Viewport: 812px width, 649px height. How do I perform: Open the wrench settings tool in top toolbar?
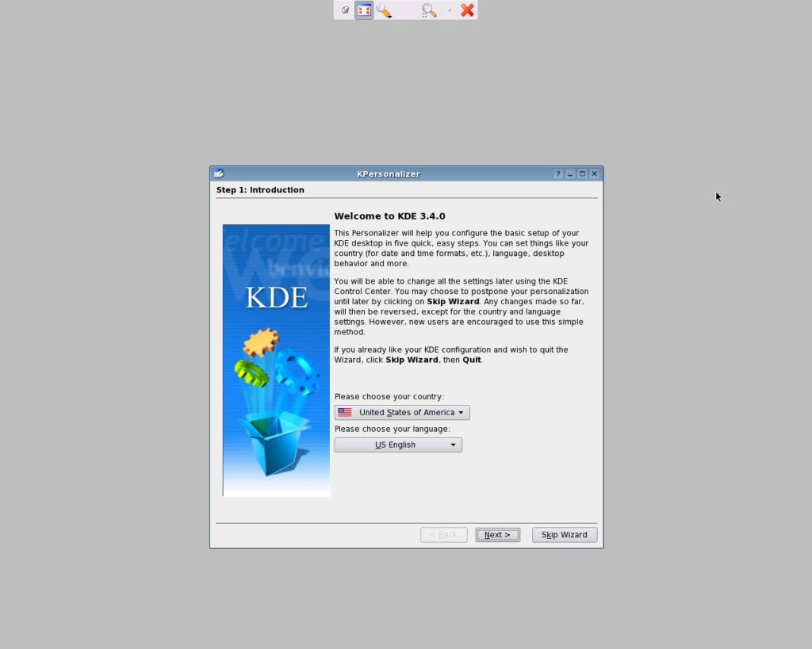385,10
